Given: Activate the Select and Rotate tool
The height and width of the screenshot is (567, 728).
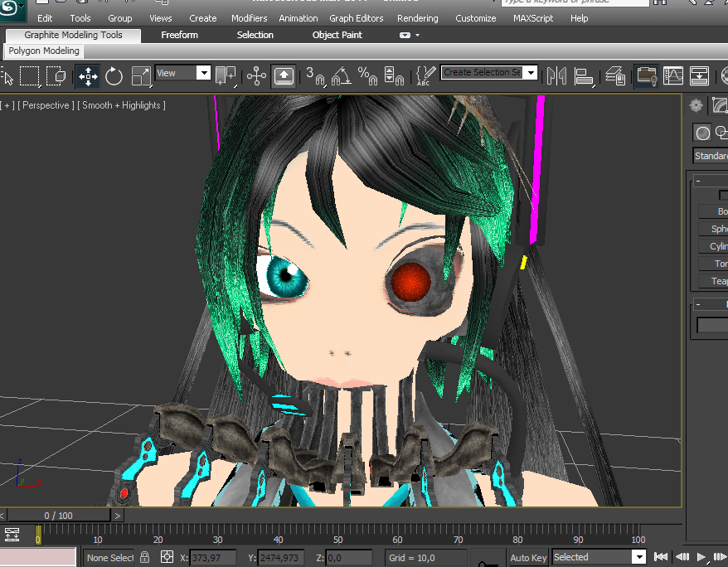Looking at the screenshot, I should click(x=114, y=76).
